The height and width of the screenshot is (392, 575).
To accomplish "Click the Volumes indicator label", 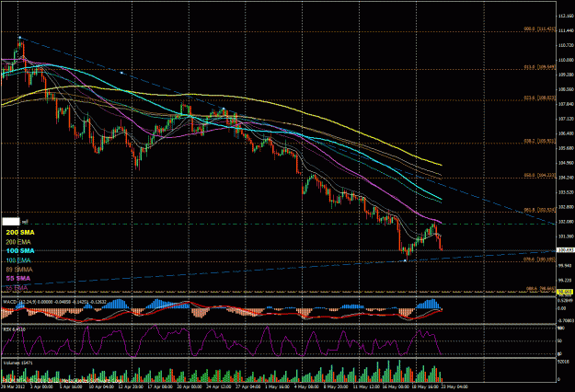I will (x=17, y=363).
